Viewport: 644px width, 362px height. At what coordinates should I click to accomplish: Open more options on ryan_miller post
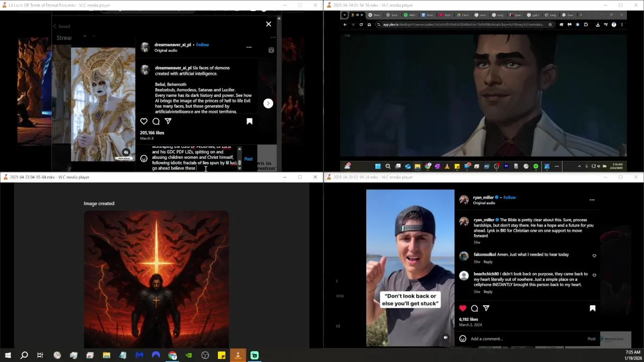(x=592, y=200)
